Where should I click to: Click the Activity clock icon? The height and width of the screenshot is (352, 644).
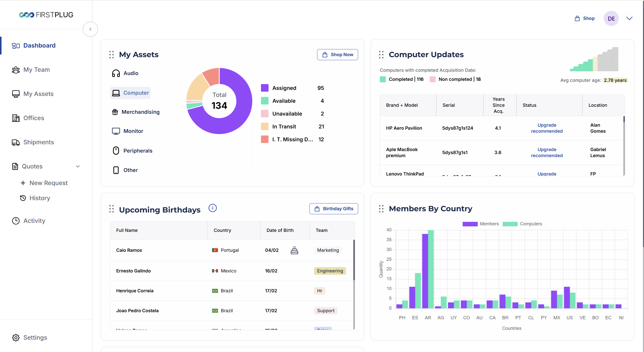[16, 221]
